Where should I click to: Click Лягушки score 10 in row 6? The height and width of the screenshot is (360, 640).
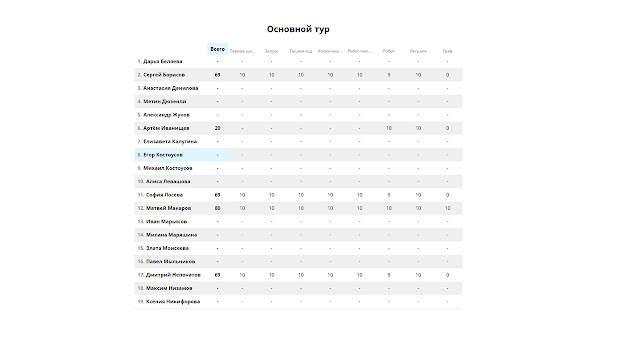pos(418,128)
